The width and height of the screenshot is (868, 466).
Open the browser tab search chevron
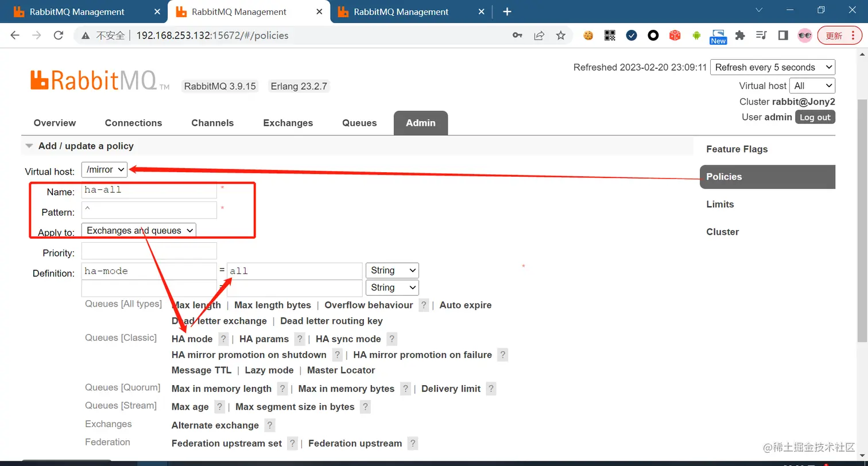(759, 10)
